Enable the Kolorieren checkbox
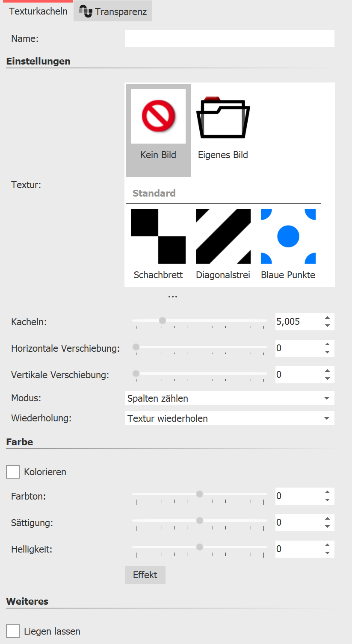352x644 pixels. coord(12,472)
